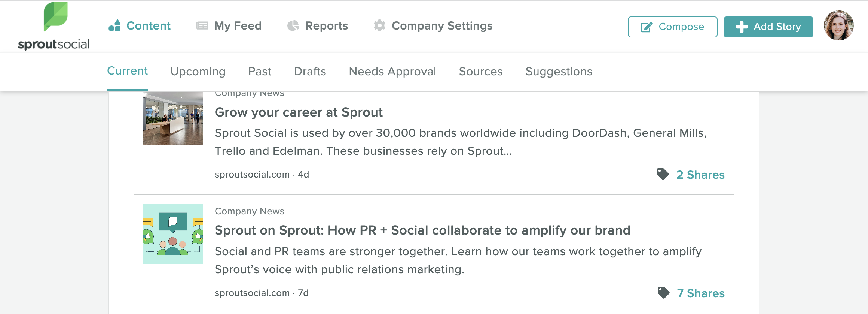Open Company Settings
Image resolution: width=868 pixels, height=314 pixels.
[433, 26]
